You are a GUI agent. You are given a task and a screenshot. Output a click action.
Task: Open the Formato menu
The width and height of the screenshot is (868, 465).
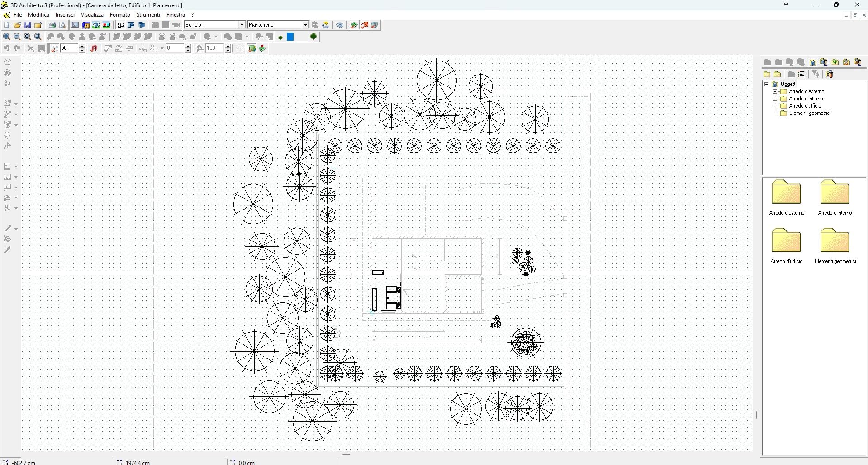[x=120, y=15]
